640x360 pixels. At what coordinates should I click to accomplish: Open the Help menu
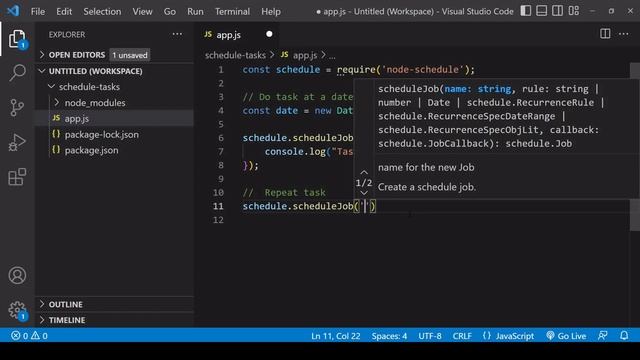(271, 11)
